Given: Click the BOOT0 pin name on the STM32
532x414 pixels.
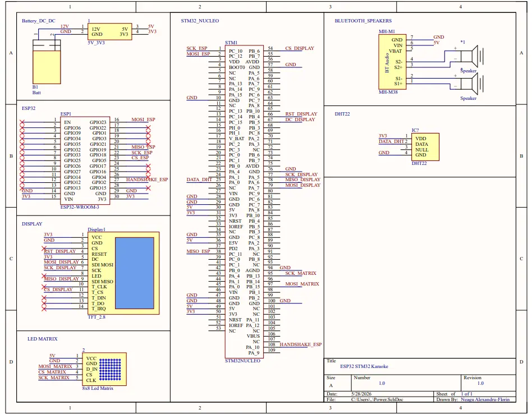Looking at the screenshot, I should (237, 67).
